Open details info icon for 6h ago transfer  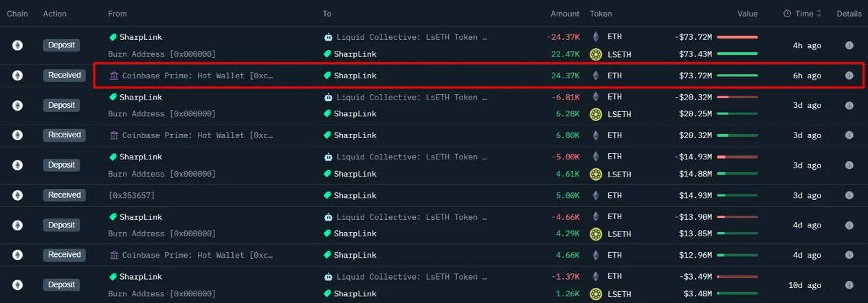point(849,76)
